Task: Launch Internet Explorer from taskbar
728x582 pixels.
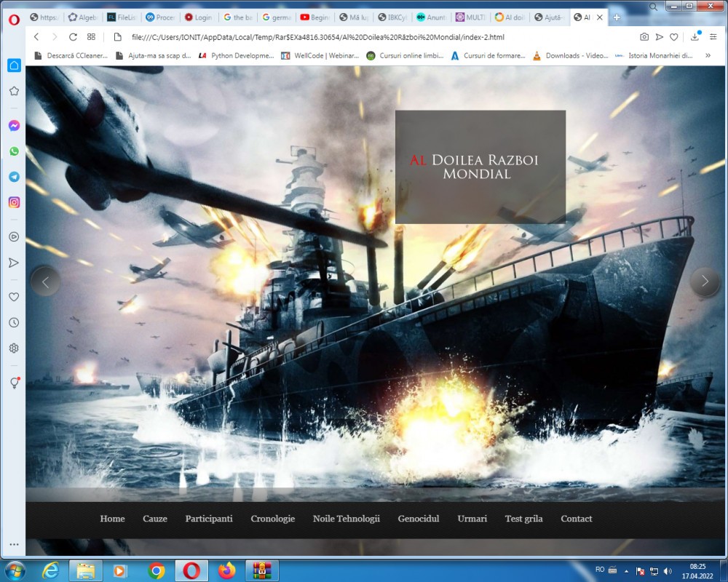Action: tap(51, 571)
